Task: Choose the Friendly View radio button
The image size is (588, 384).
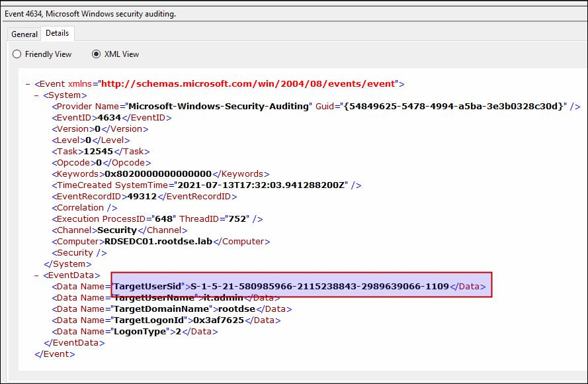Action: click(17, 54)
